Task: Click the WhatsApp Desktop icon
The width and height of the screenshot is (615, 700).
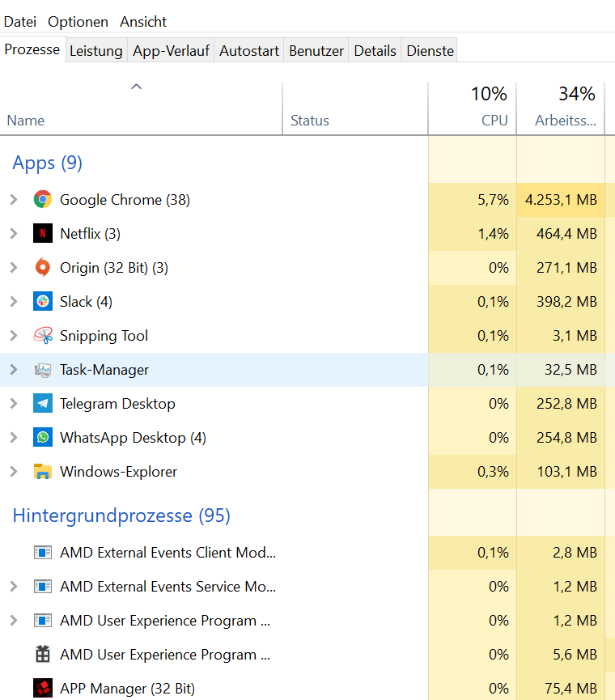Action: [x=43, y=438]
